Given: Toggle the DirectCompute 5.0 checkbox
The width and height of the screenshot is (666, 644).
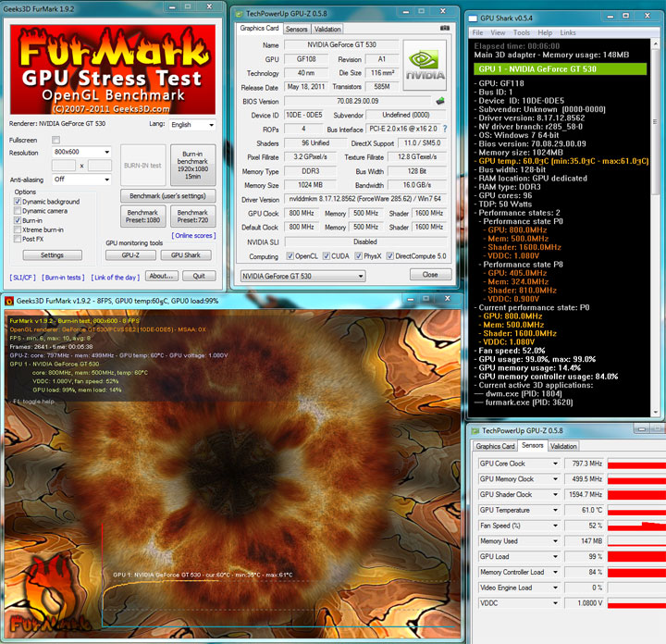Looking at the screenshot, I should click(390, 255).
